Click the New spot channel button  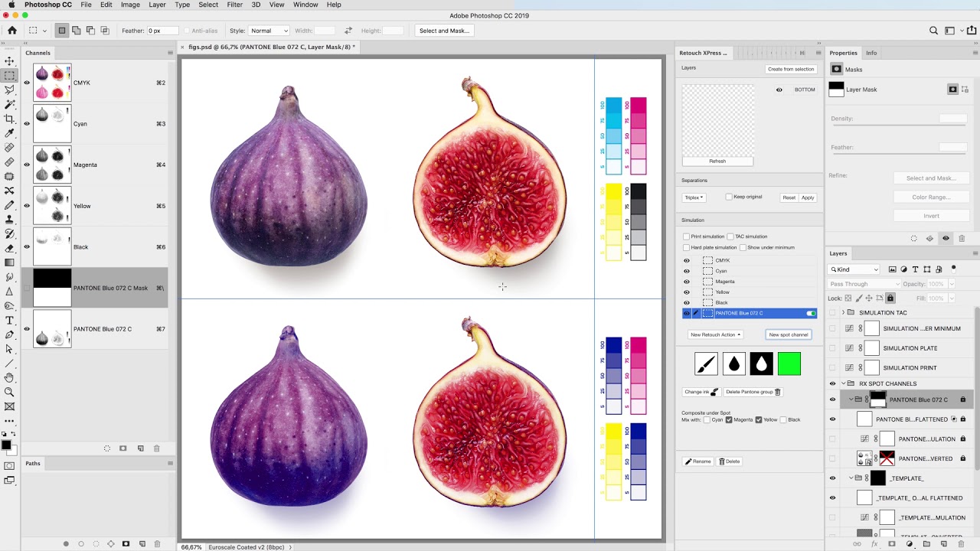coord(789,334)
